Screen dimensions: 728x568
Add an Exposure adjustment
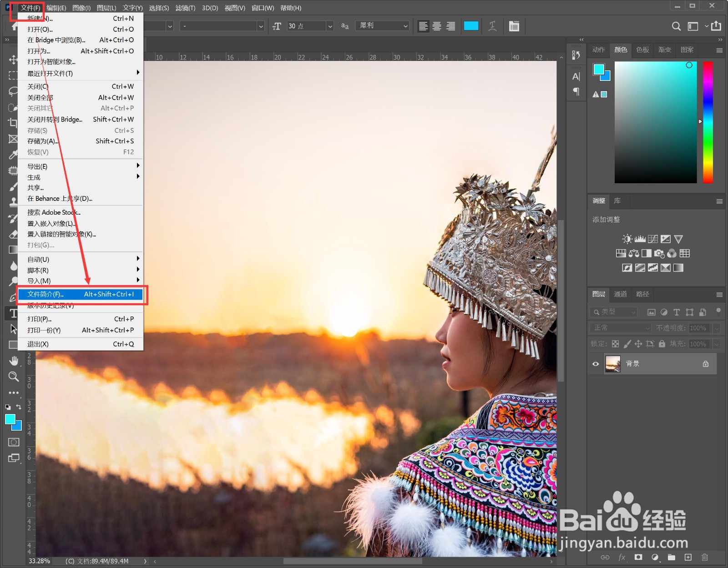tap(666, 239)
